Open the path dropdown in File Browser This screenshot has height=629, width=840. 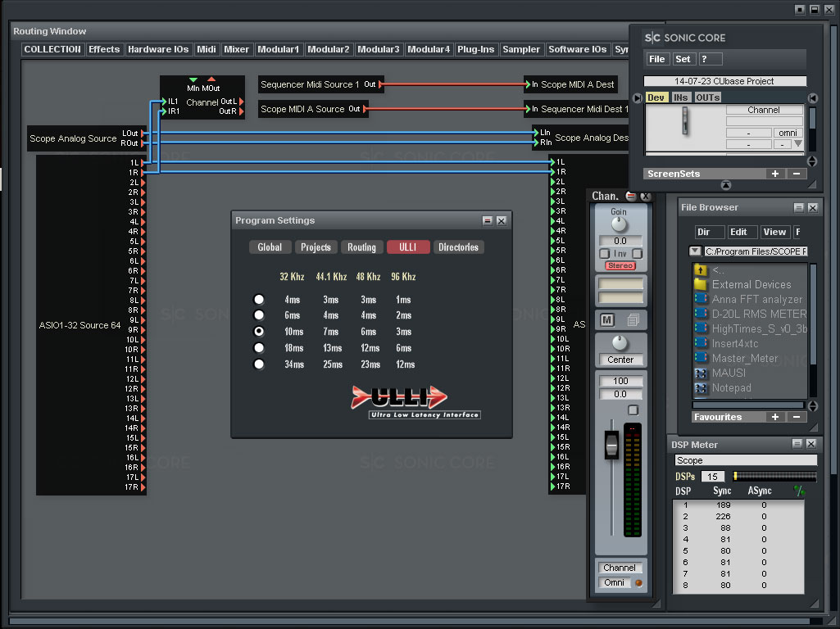click(695, 251)
